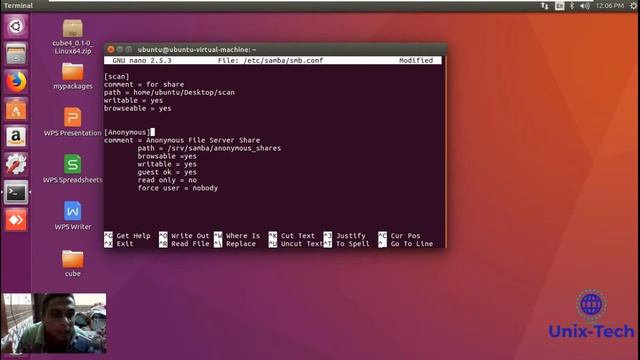The image size is (640, 360).
Task: Click the 'Uncut Text' nano shortcut
Action: (296, 244)
